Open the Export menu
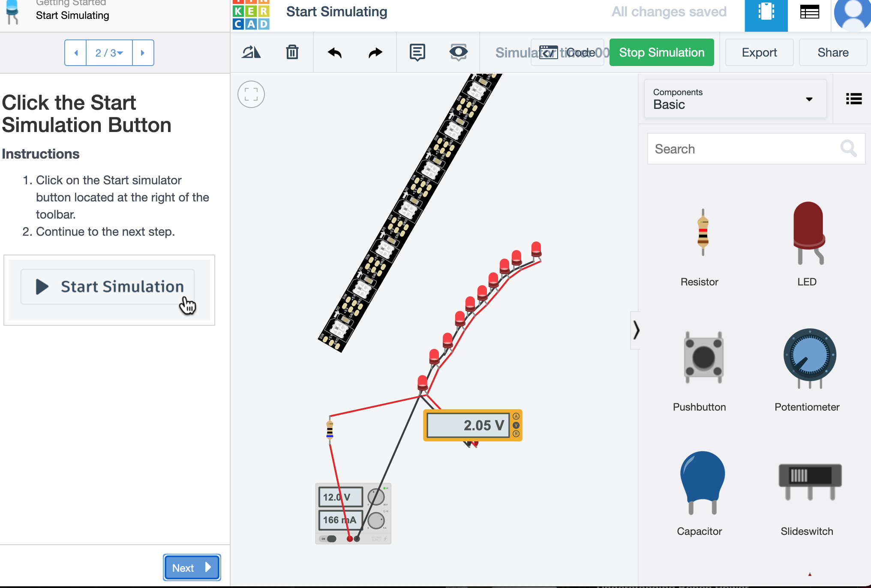The height and width of the screenshot is (588, 871). pyautogui.click(x=759, y=52)
